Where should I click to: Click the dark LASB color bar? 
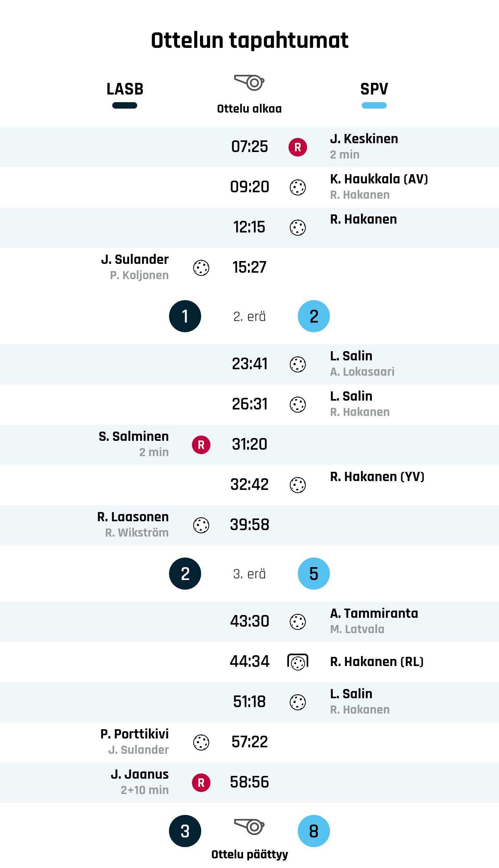(x=125, y=106)
